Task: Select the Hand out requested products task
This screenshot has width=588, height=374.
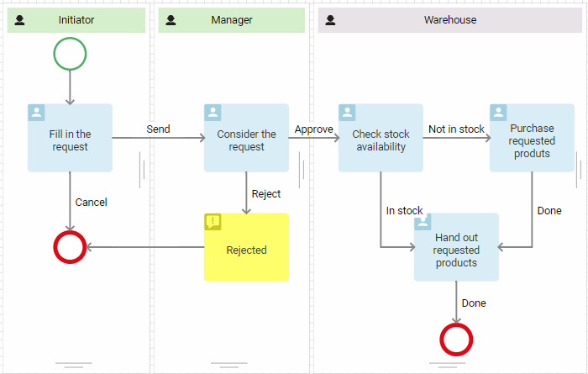Action: (x=456, y=247)
